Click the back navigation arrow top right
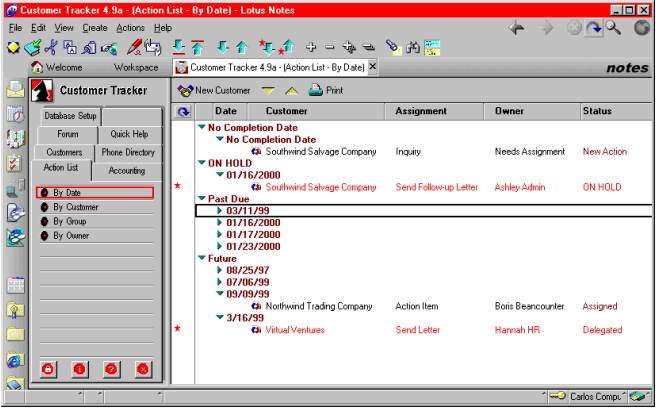The height and width of the screenshot is (408, 656). [516, 28]
